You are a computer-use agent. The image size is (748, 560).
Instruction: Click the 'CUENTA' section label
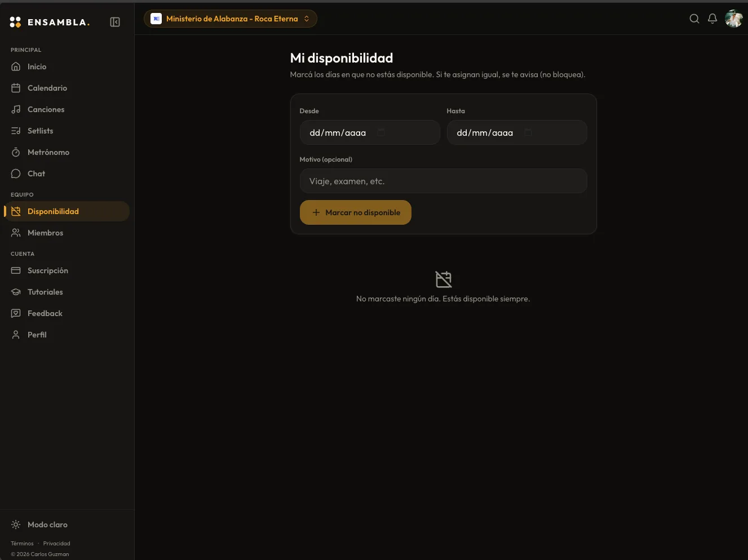coord(23,254)
